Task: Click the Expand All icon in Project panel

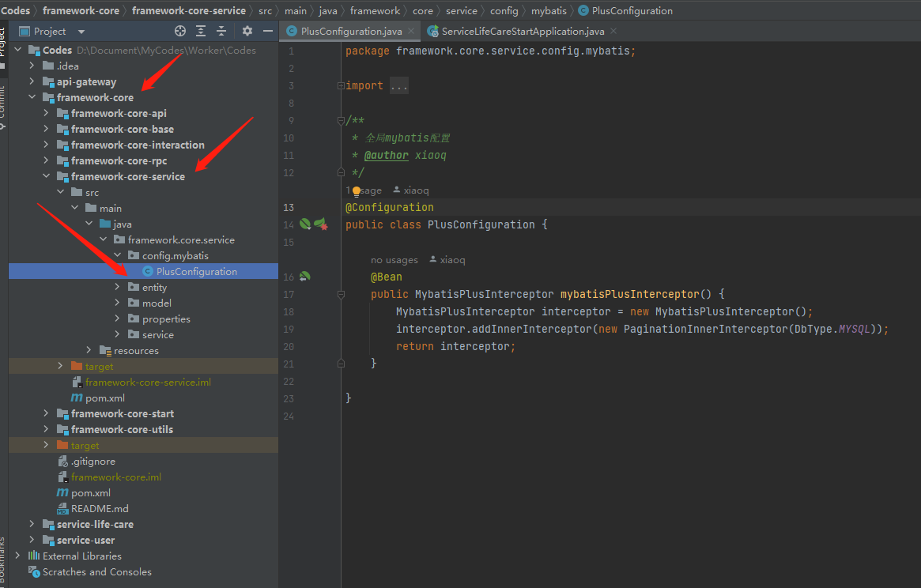Action: tap(201, 31)
